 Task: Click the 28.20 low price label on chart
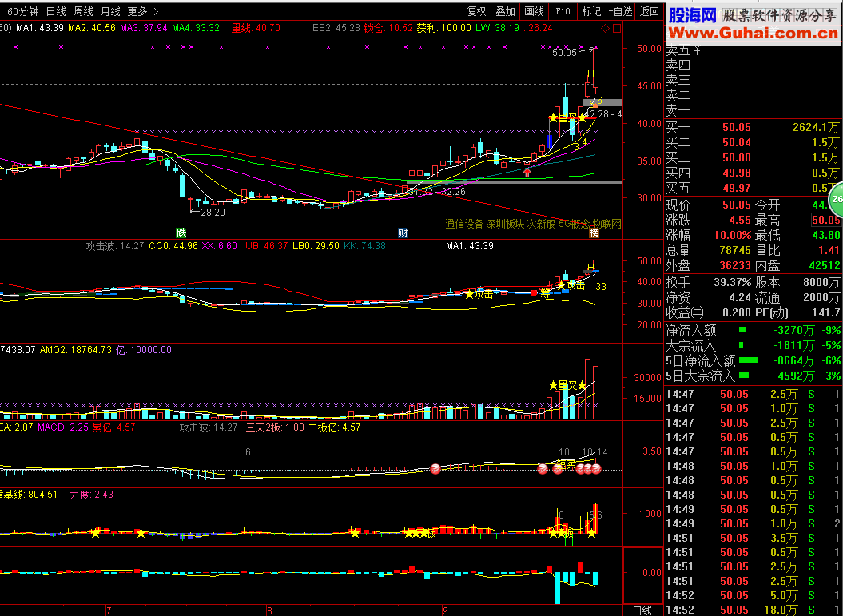click(213, 213)
